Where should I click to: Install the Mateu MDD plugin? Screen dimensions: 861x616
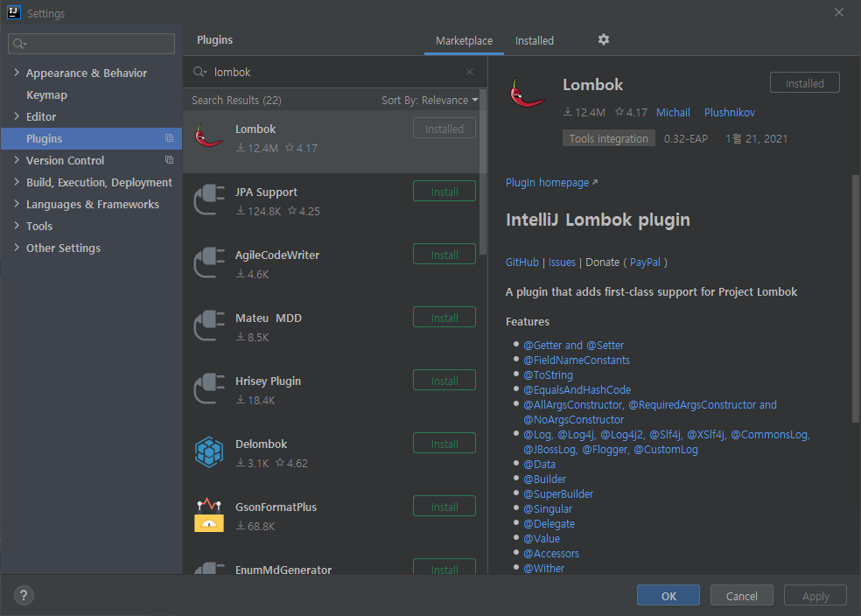tap(444, 318)
